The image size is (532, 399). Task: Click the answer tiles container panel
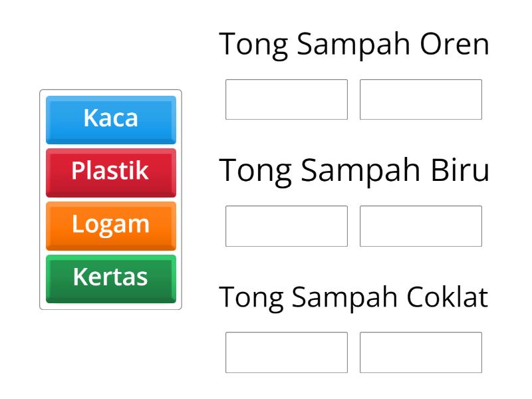pos(111,199)
